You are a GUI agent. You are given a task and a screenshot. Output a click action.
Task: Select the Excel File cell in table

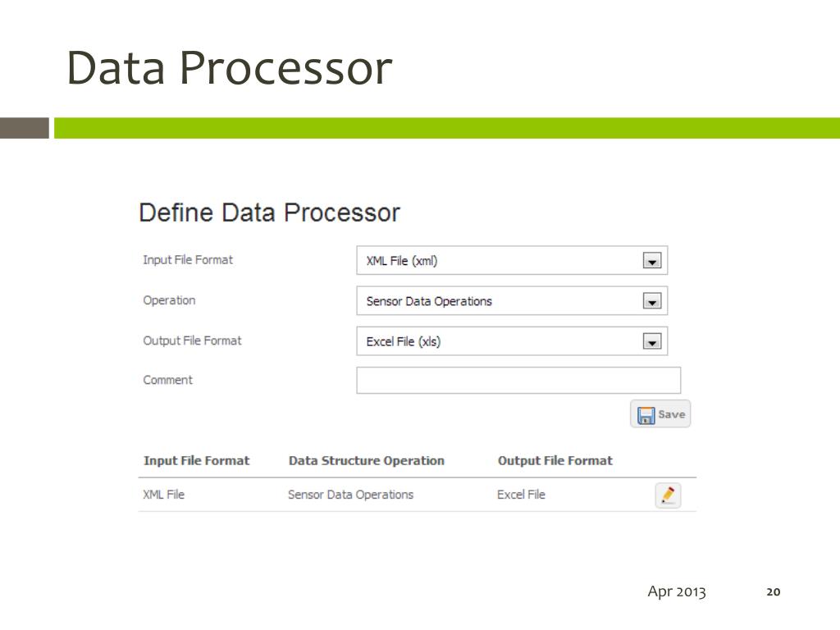tap(521, 495)
